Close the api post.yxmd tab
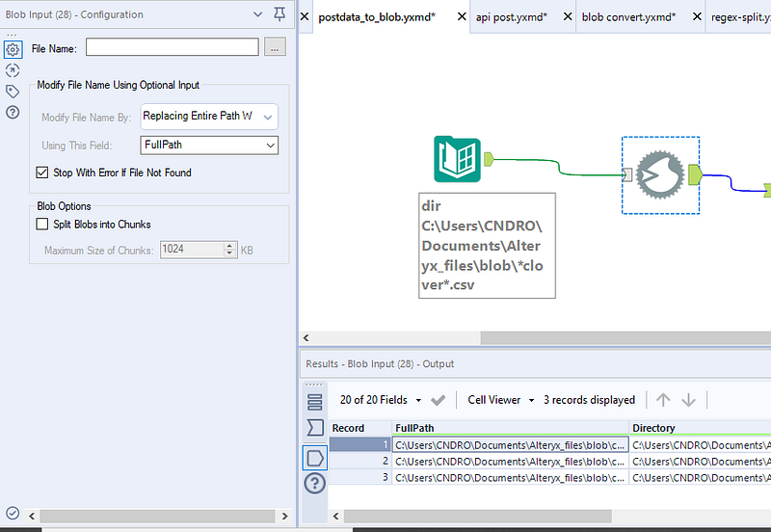Viewport: 771px width, 532px height. (x=568, y=16)
